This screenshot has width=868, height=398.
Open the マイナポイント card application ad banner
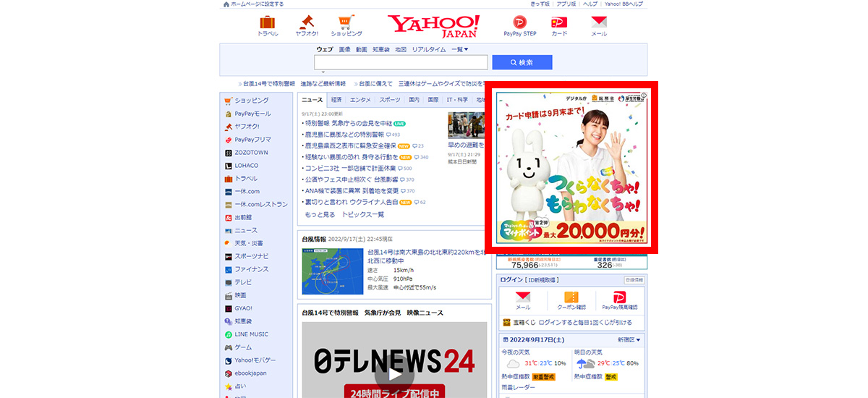click(x=572, y=169)
